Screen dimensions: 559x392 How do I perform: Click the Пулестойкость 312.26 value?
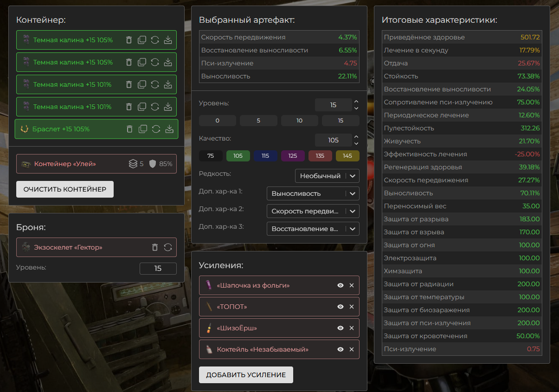531,128
